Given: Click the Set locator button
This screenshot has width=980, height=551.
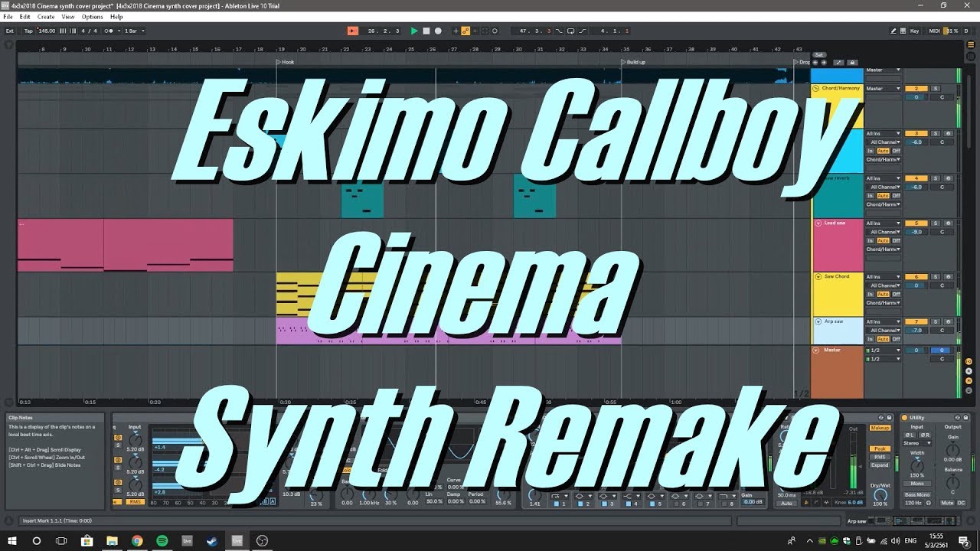Looking at the screenshot, I should pos(818,55).
